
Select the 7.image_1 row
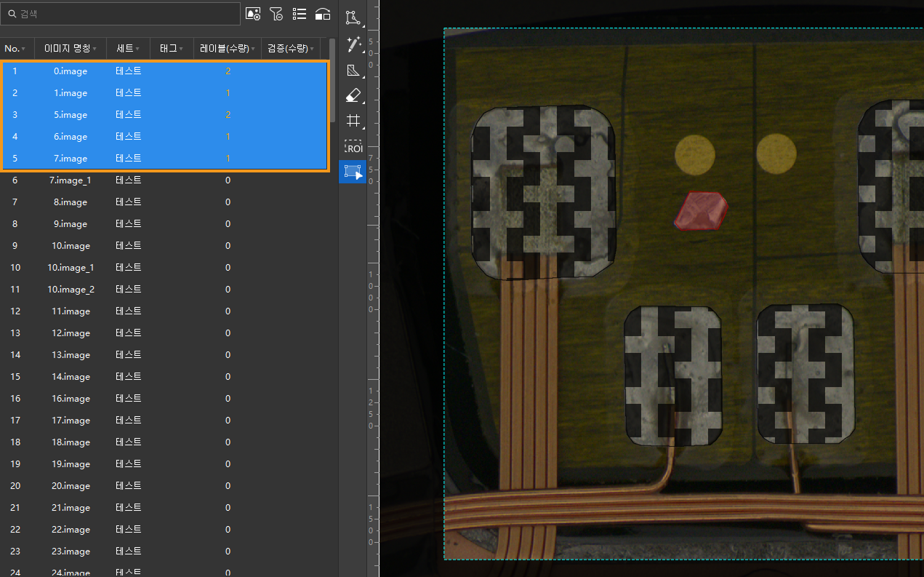[165, 180]
